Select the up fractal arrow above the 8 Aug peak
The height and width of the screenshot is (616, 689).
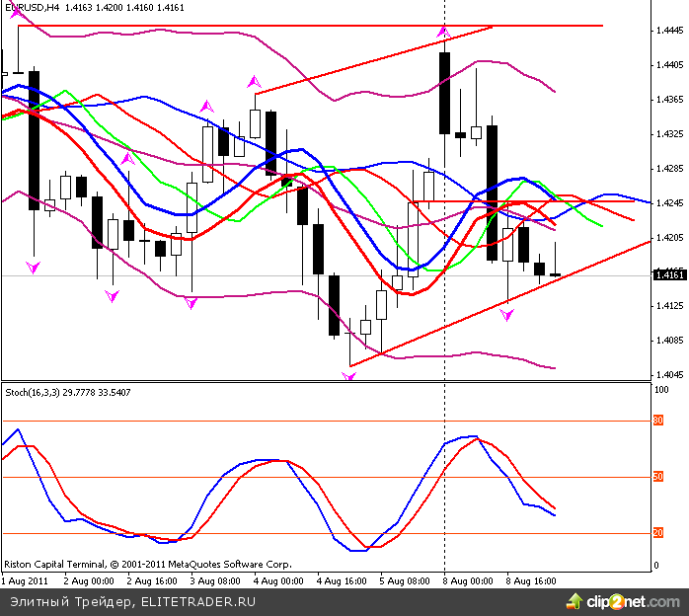coord(443,33)
